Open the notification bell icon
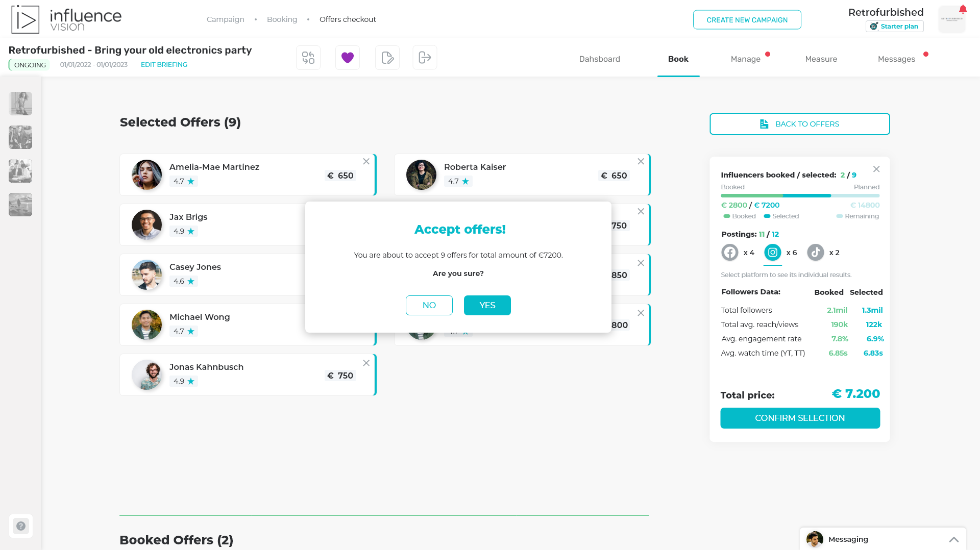Viewport: 980px width, 550px height. pyautogui.click(x=963, y=10)
